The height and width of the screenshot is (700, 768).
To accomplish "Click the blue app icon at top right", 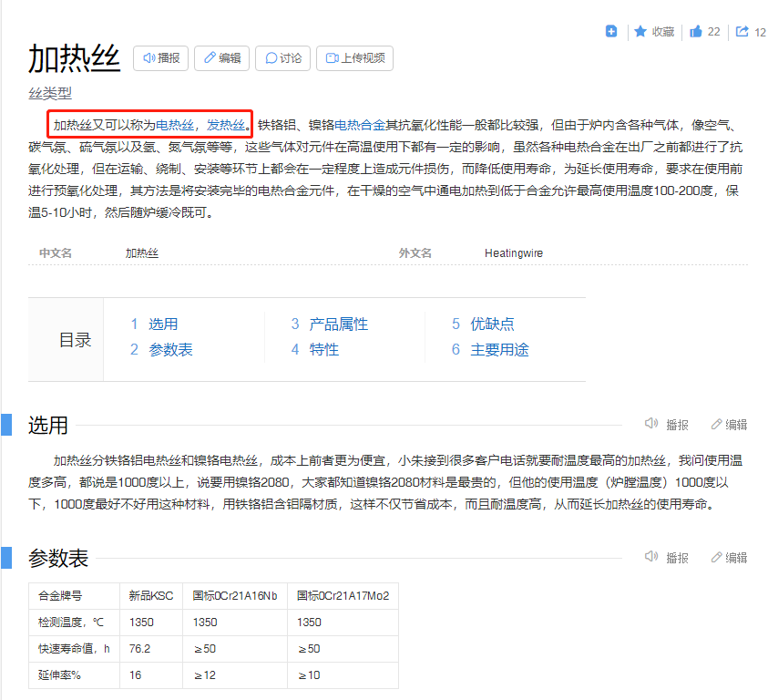I will click(610, 30).
